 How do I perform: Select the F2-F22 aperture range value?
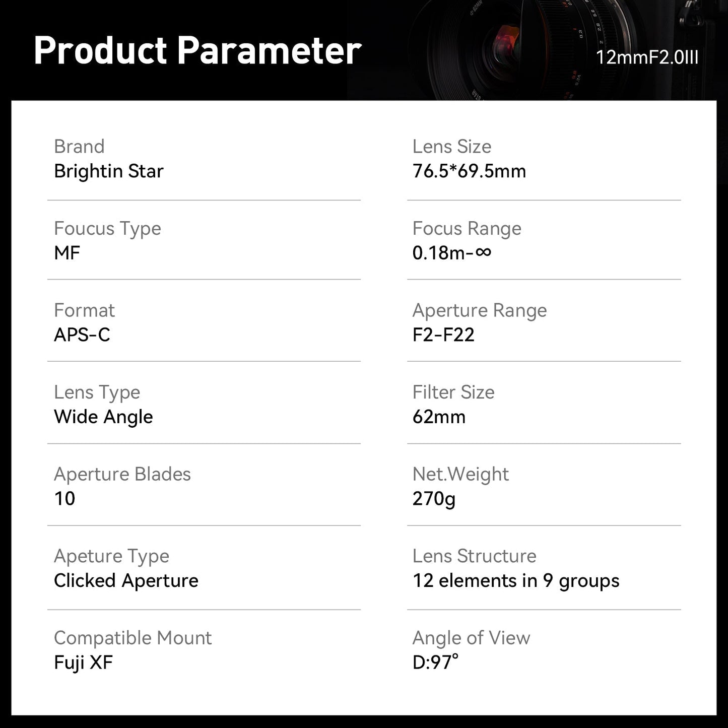(x=443, y=335)
